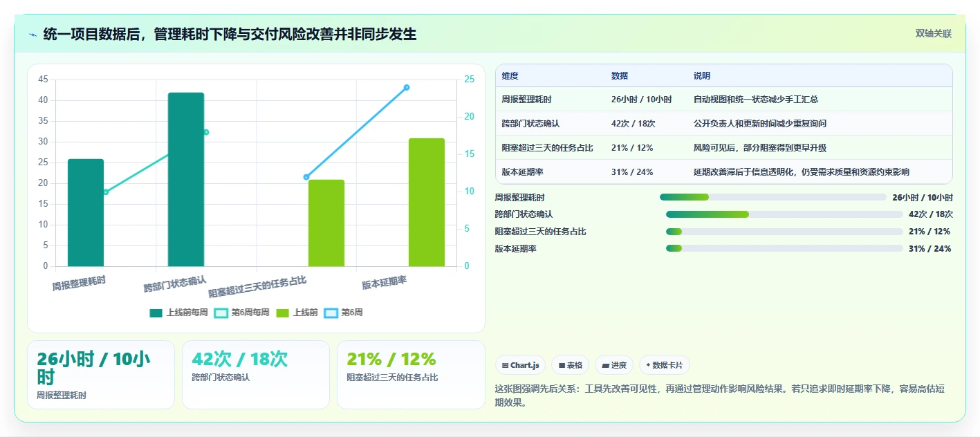
Task: Click the 跨部门状态确认 table row label
Action: pos(531,124)
